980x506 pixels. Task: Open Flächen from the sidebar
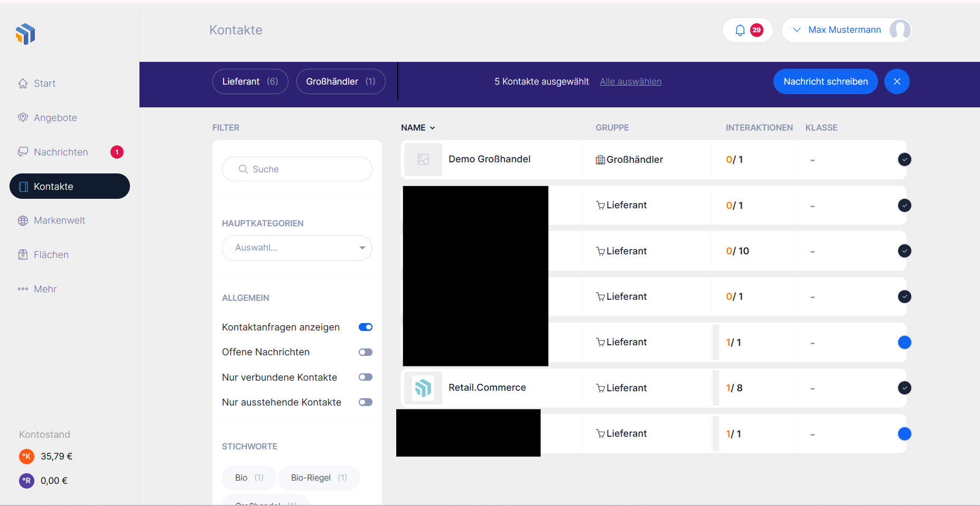coord(51,255)
